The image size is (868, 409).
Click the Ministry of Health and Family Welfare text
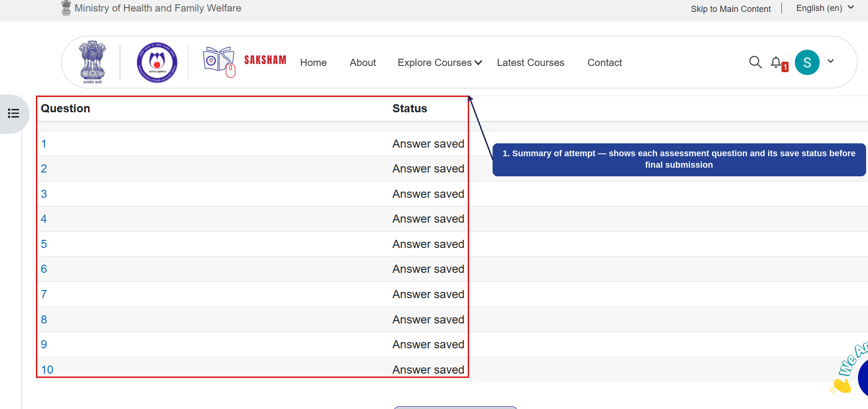click(x=158, y=8)
